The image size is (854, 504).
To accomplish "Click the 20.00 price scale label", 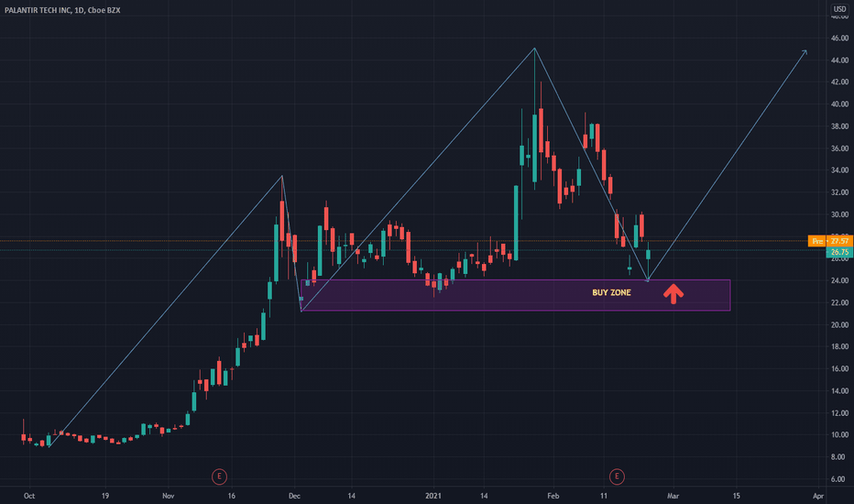I will [x=839, y=324].
